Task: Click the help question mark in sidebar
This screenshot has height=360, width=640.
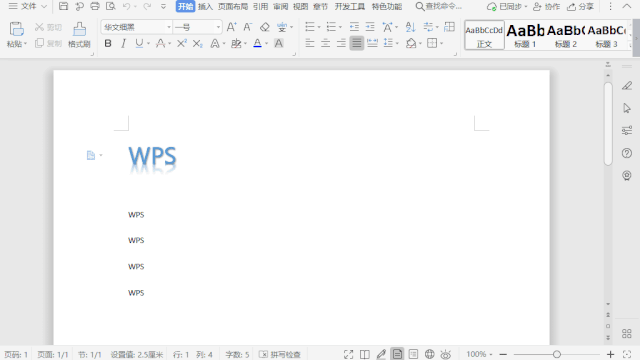Action: point(627,153)
